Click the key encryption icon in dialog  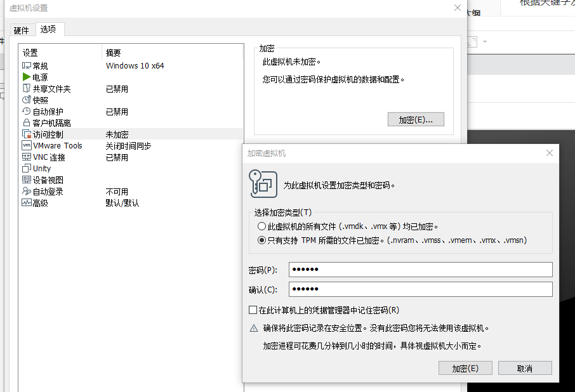[x=263, y=185]
